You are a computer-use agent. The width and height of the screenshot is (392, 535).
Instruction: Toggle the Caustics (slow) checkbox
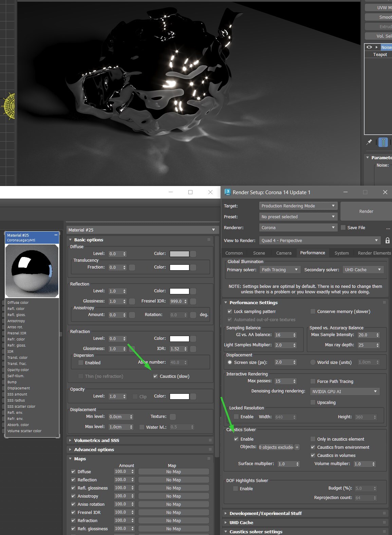pos(155,376)
